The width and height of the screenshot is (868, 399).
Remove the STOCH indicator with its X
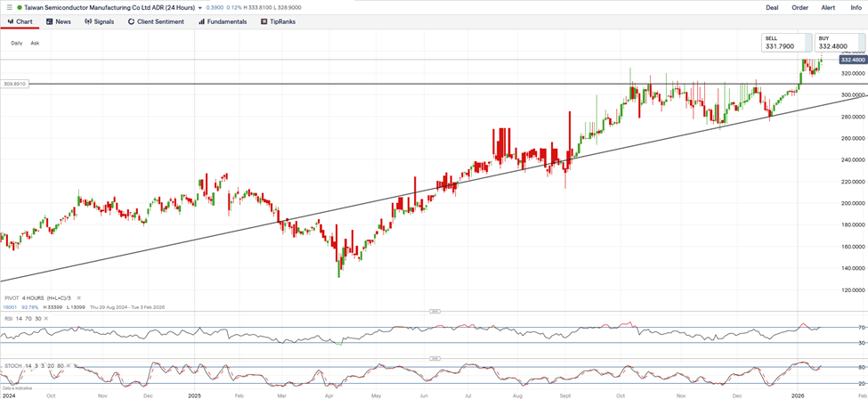(x=69, y=366)
